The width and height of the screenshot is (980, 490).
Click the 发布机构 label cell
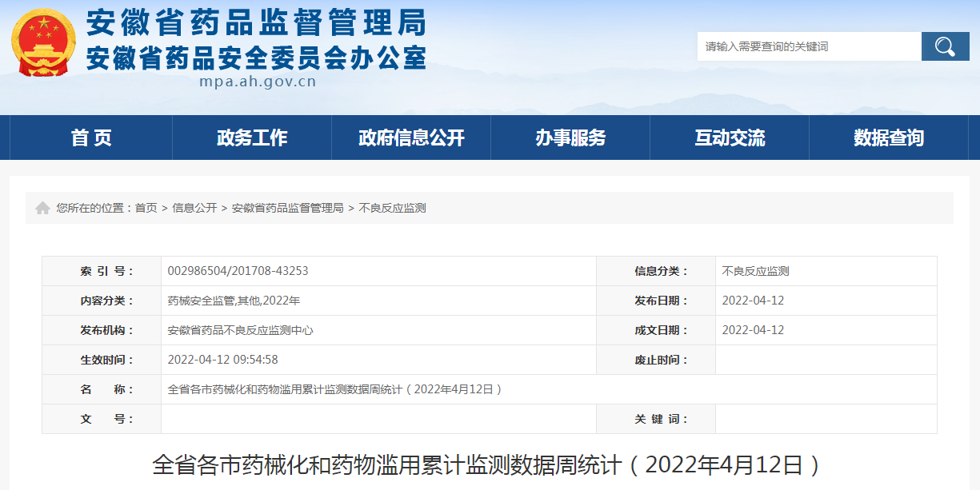point(102,330)
